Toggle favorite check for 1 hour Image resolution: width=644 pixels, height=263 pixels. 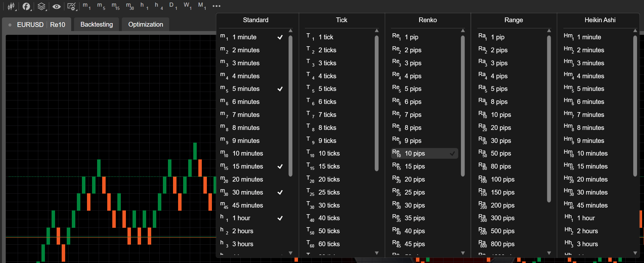(280, 218)
